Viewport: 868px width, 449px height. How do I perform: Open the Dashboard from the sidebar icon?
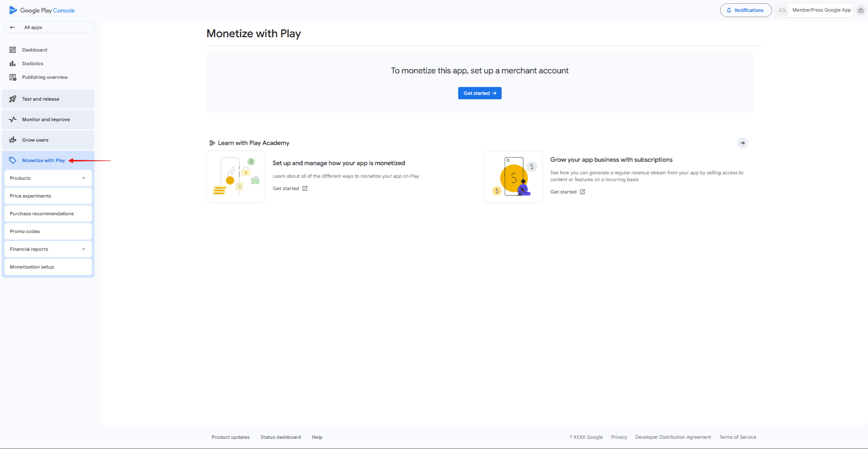[13, 49]
